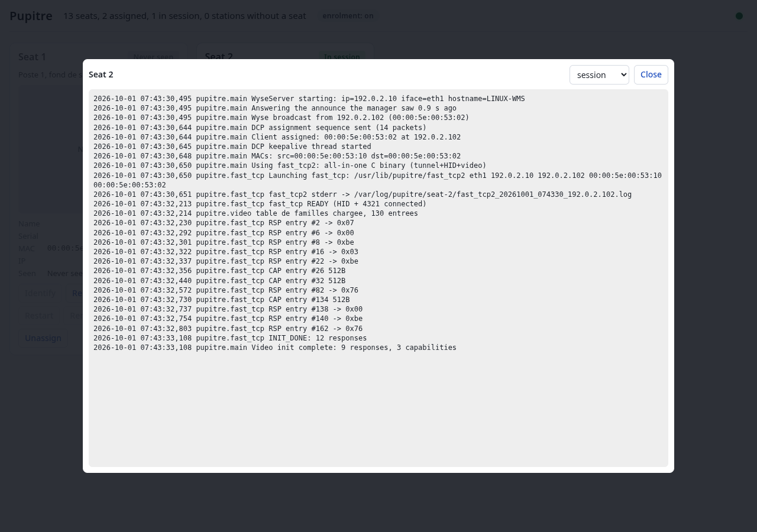Viewport: 757px width, 532px height.
Task: Click the Seat 1 MAC address value
Action: [x=65, y=248]
